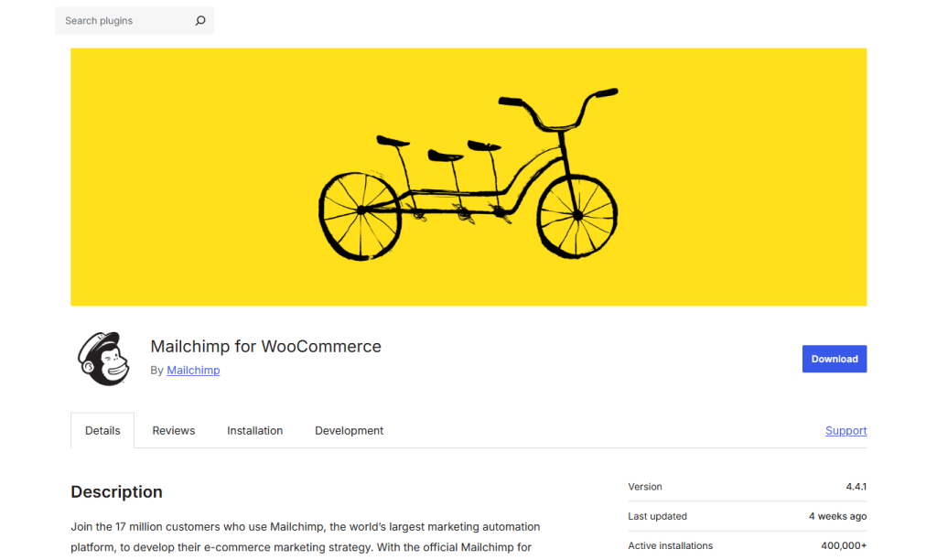937x560 pixels.
Task: Open the Support link
Action: point(845,430)
